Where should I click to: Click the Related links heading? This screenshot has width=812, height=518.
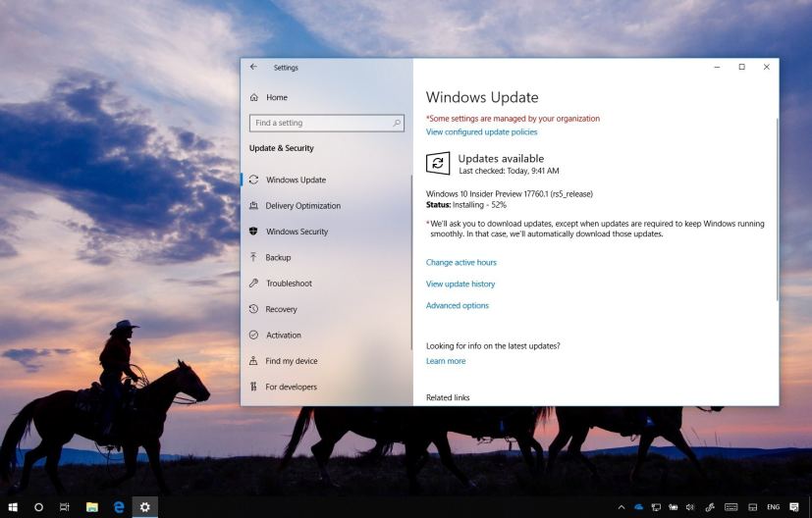click(448, 397)
